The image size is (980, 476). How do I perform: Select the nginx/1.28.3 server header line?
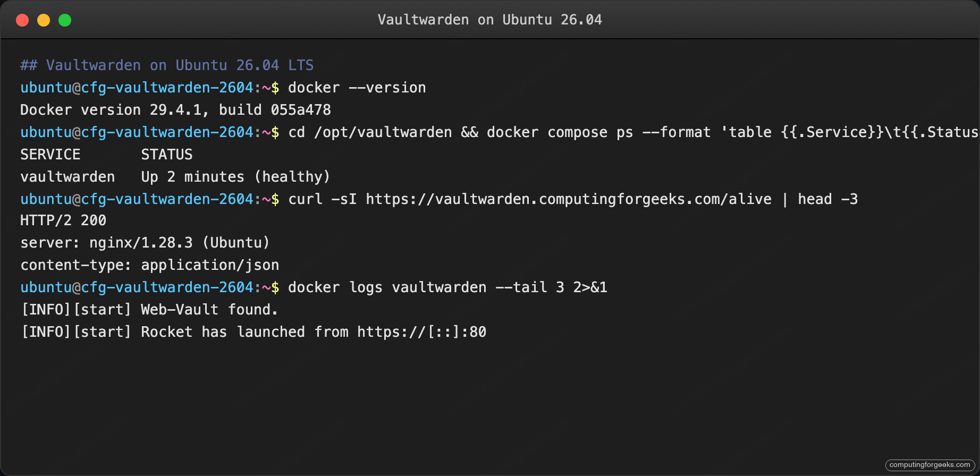[145, 242]
